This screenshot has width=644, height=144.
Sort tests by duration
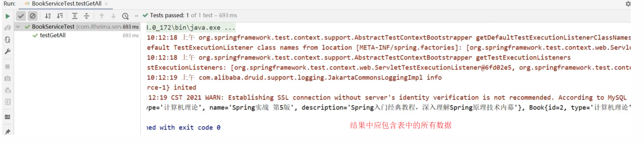pyautogui.click(x=60, y=16)
